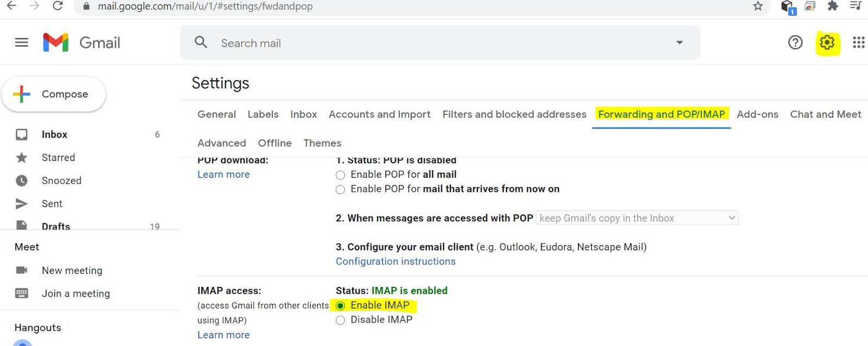Collapse the left navigation via hamburger
Viewport: 868px width, 346px height.
pos(21,42)
